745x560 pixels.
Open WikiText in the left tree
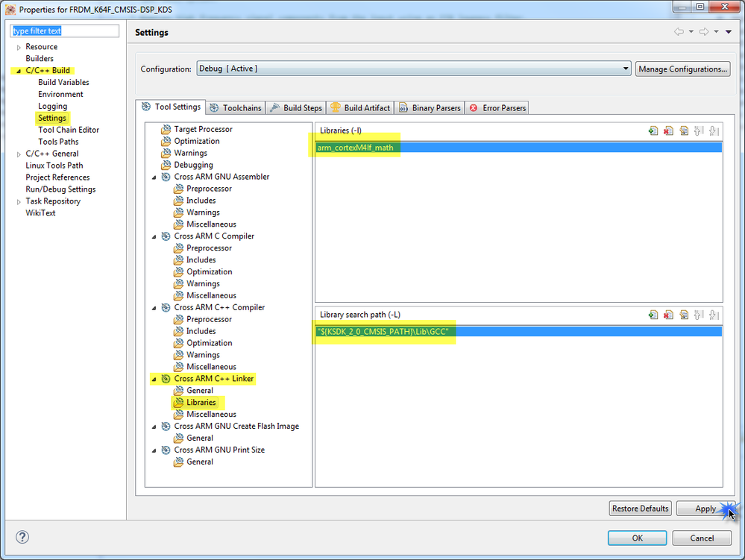click(40, 213)
